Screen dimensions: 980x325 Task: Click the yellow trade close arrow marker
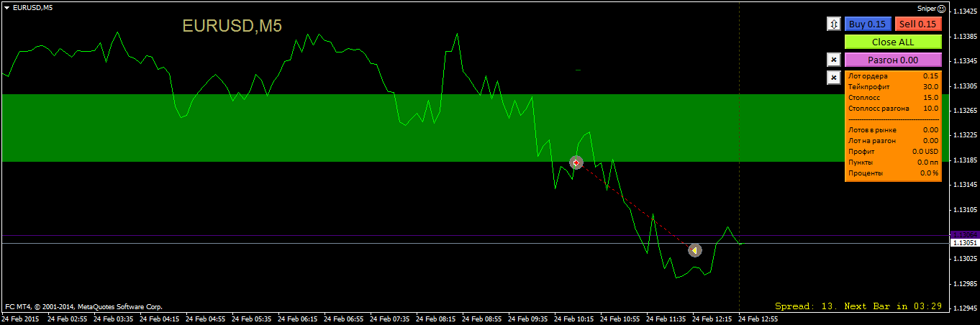[694, 250]
